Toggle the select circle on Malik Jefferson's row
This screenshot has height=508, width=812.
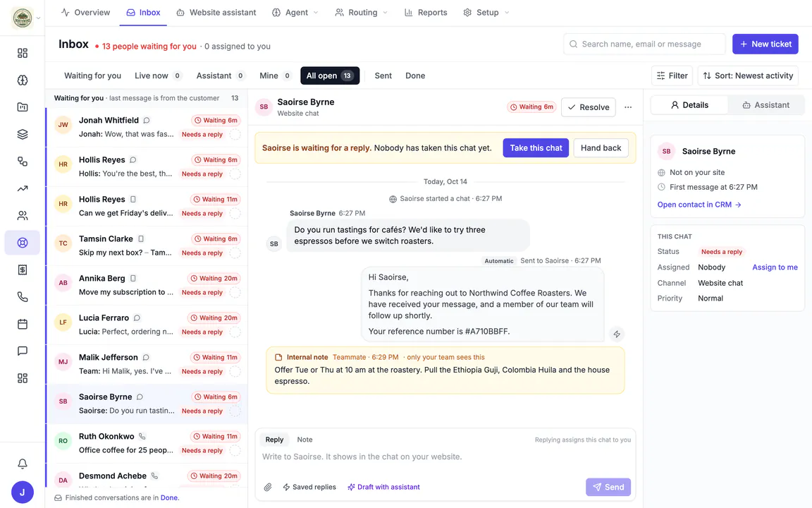[x=235, y=371]
